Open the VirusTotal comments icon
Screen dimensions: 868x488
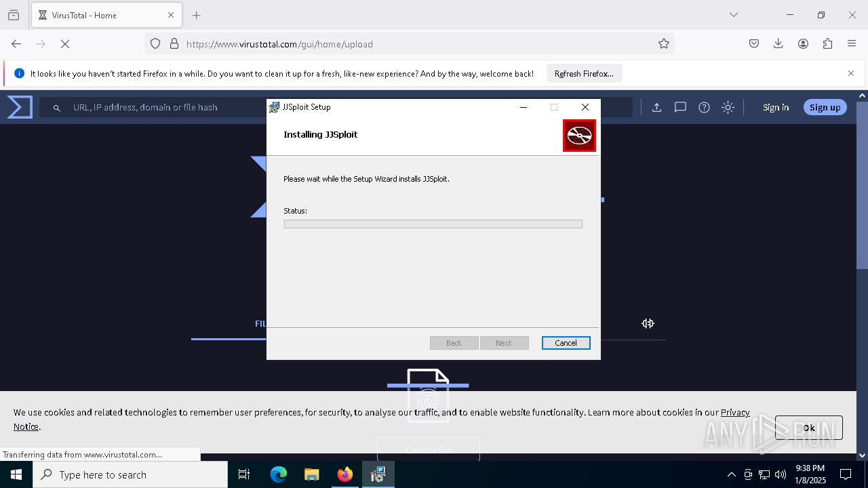[680, 107]
